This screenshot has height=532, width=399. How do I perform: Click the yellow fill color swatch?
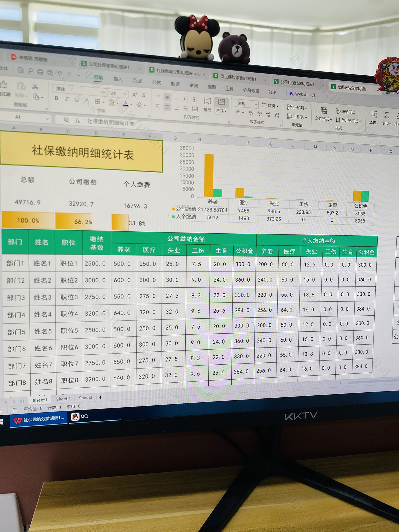[112, 103]
